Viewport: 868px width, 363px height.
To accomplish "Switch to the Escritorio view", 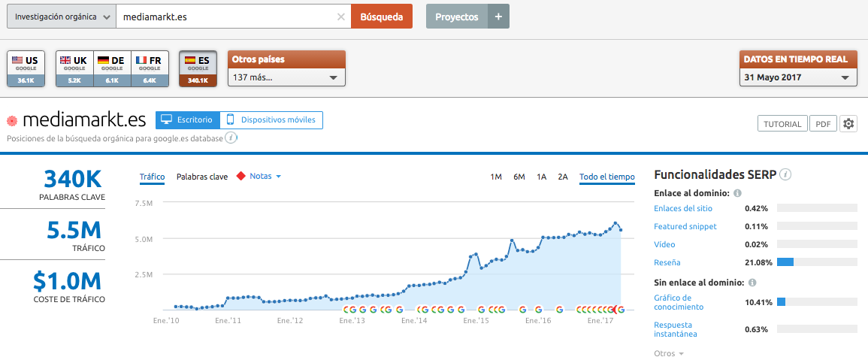I will point(188,119).
